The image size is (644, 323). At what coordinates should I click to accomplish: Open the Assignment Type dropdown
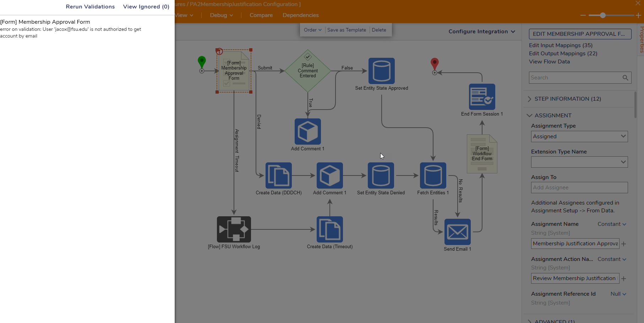tap(579, 137)
